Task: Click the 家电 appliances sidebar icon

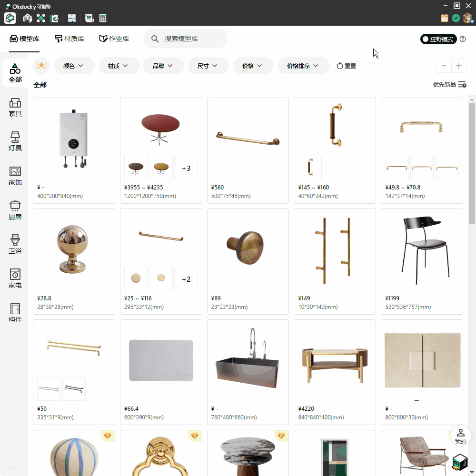Action: 15,278
